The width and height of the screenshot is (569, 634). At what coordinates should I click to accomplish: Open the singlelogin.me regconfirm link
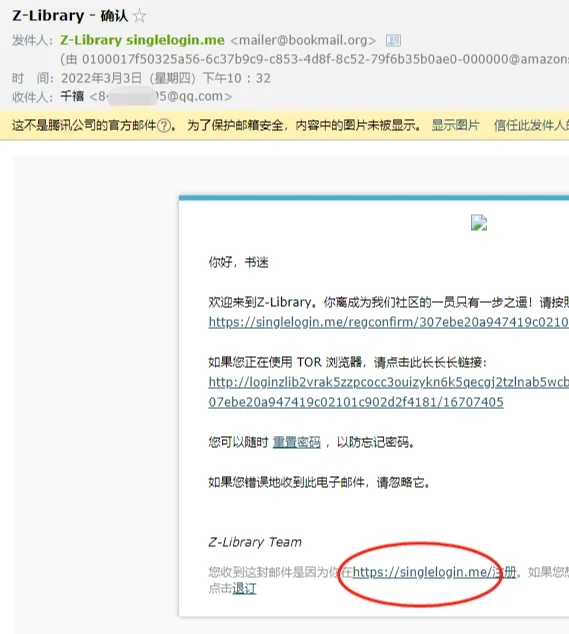click(x=389, y=322)
